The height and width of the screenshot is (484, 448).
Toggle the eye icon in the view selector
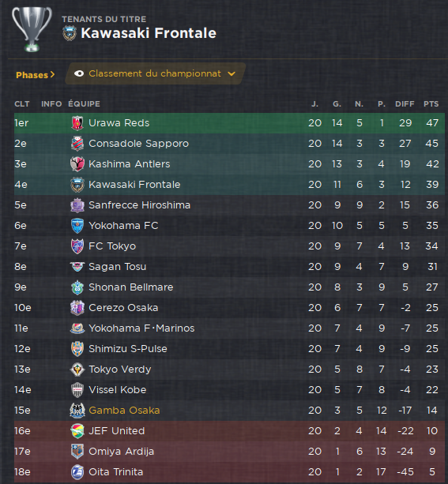tap(79, 73)
